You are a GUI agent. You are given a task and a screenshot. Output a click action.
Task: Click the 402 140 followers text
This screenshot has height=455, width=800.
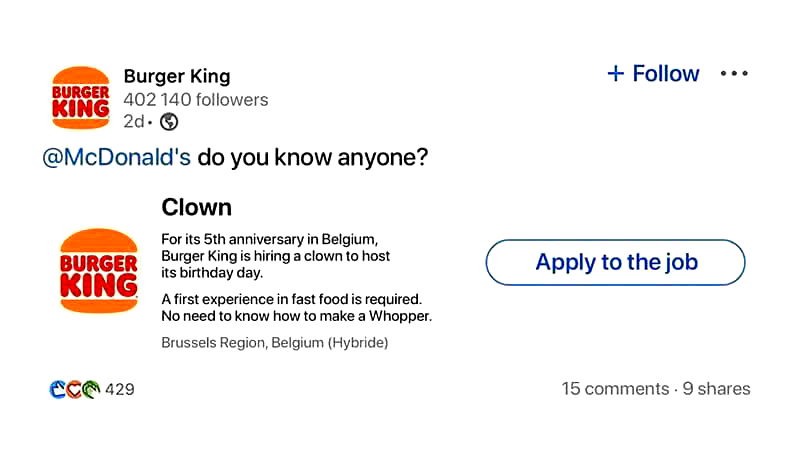tap(196, 100)
